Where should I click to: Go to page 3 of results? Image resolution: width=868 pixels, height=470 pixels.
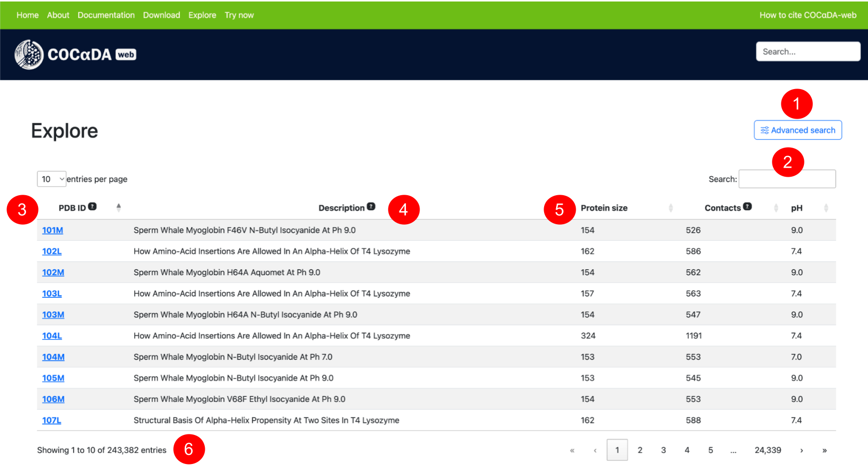click(663, 450)
